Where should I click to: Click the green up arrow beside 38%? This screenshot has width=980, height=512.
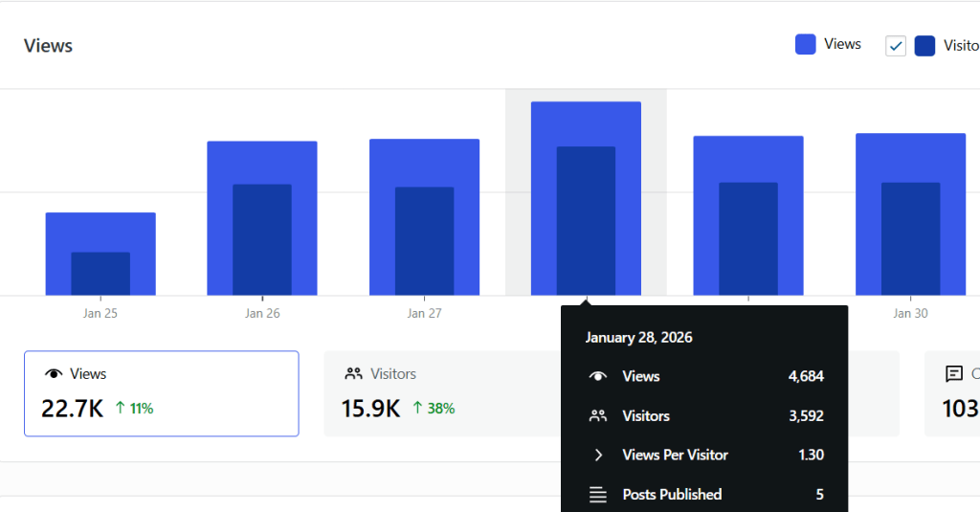tap(418, 409)
